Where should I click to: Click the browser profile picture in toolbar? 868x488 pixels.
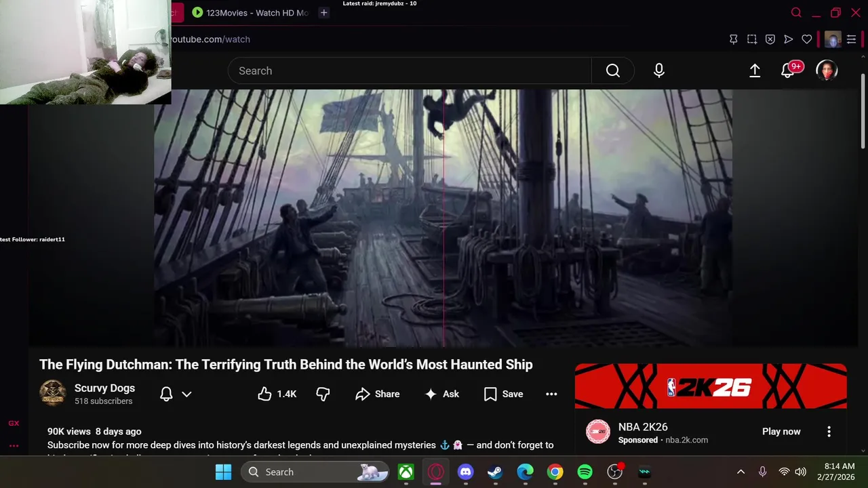click(833, 39)
